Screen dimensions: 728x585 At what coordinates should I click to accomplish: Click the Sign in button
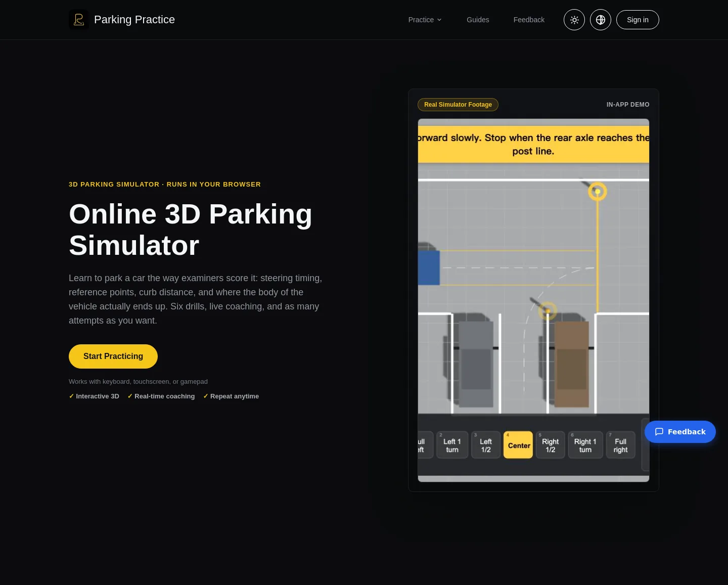[x=638, y=20]
